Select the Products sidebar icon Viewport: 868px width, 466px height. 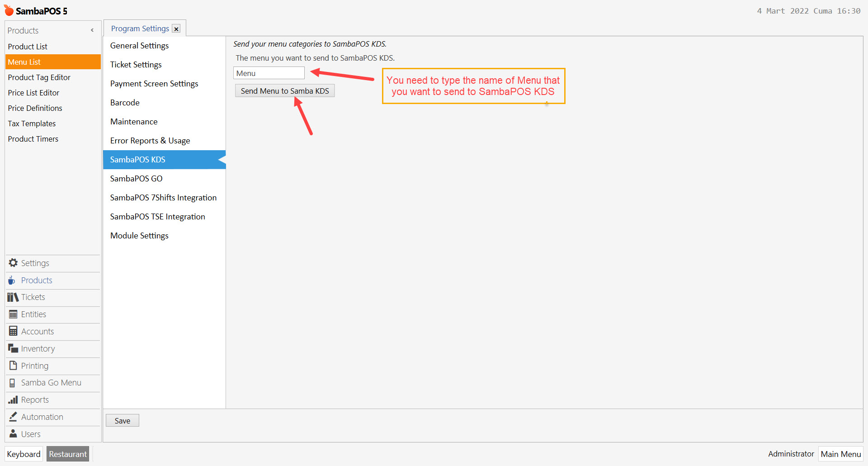pyautogui.click(x=12, y=280)
